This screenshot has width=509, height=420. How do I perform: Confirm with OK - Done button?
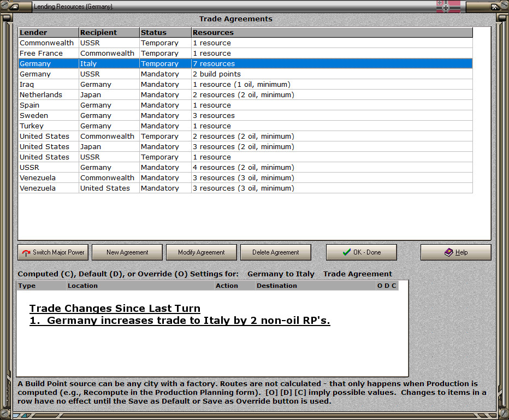tap(362, 252)
